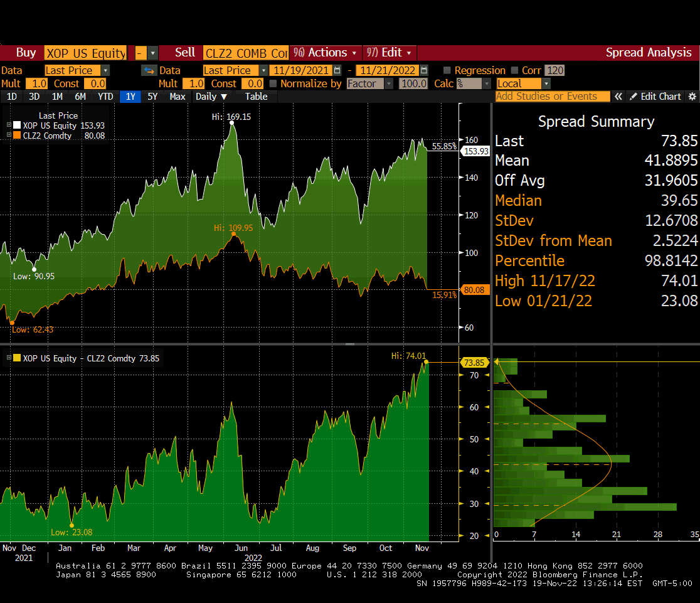Open the 96) Actions menu

click(x=324, y=53)
